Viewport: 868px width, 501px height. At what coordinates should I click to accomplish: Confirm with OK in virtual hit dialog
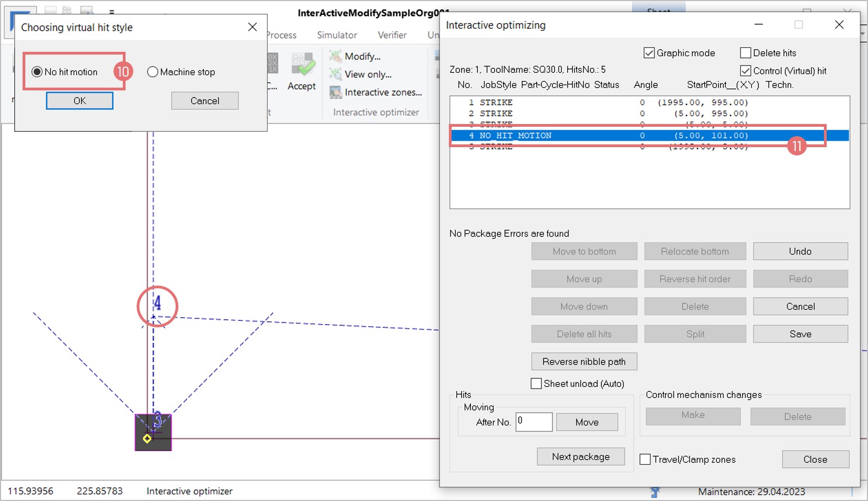pyautogui.click(x=80, y=101)
